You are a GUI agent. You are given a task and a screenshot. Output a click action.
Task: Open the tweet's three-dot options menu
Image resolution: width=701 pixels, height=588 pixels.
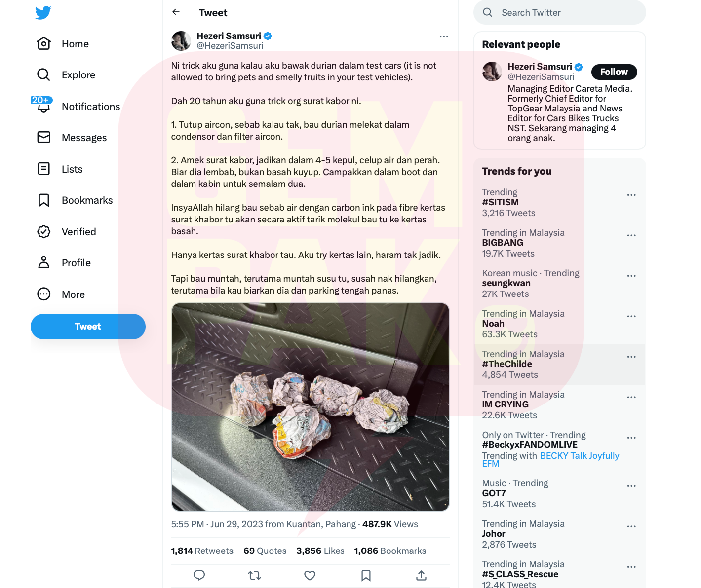click(x=444, y=37)
